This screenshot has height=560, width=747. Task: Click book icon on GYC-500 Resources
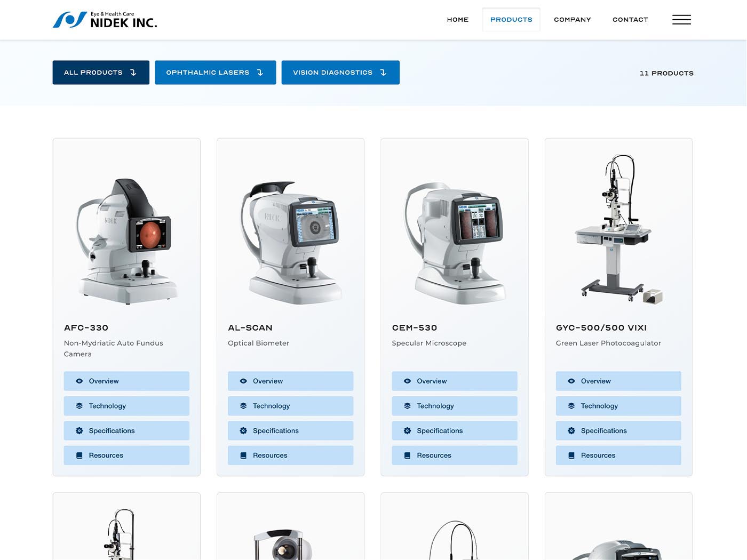click(571, 455)
